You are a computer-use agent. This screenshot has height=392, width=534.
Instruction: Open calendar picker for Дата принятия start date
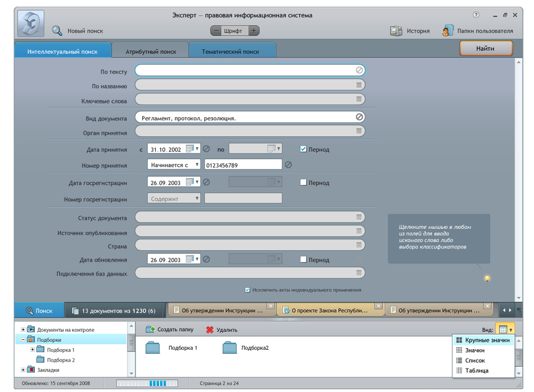click(x=190, y=149)
